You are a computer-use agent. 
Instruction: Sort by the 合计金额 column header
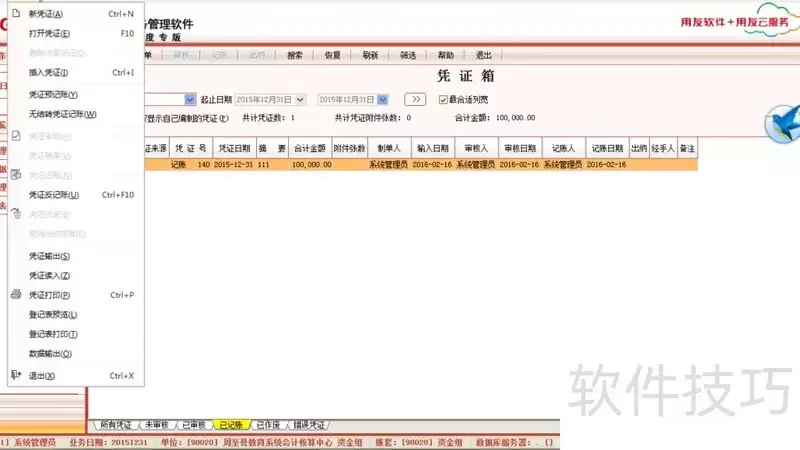(x=310, y=148)
